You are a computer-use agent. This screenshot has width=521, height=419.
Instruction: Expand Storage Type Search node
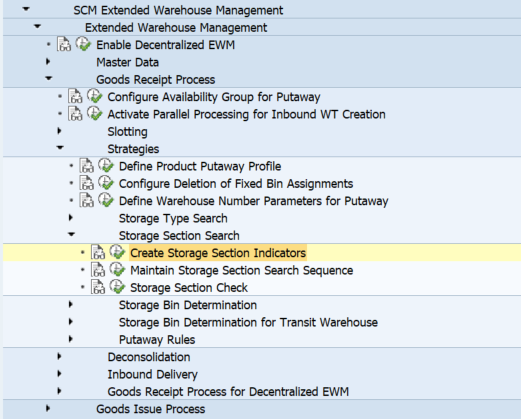71,218
